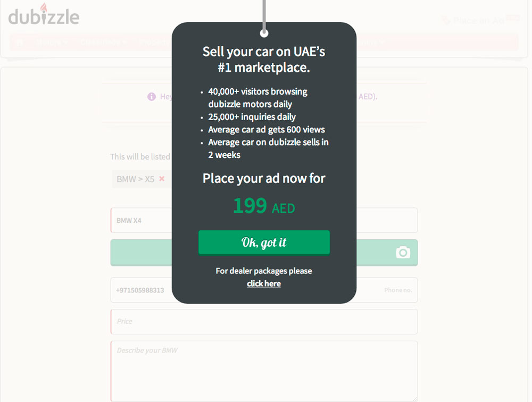Click into the Price field
The width and height of the screenshot is (532, 402).
coord(264,322)
